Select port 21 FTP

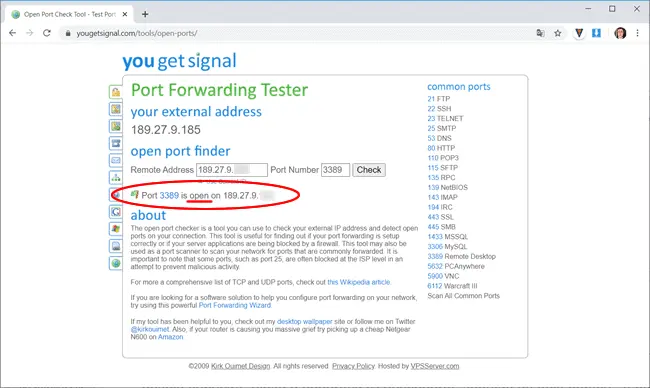click(x=439, y=99)
